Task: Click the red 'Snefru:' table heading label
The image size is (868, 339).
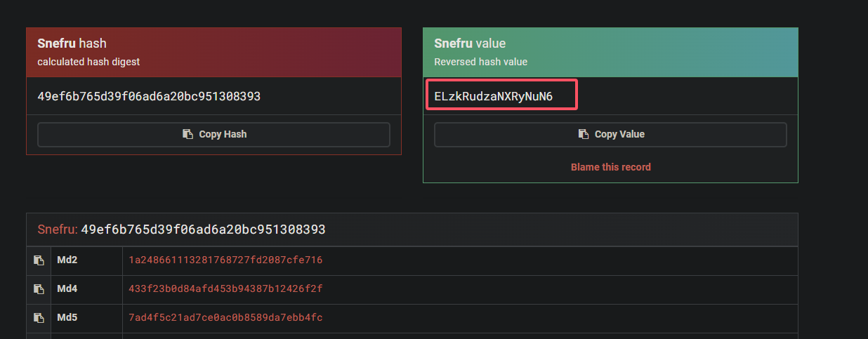Action: pos(58,230)
